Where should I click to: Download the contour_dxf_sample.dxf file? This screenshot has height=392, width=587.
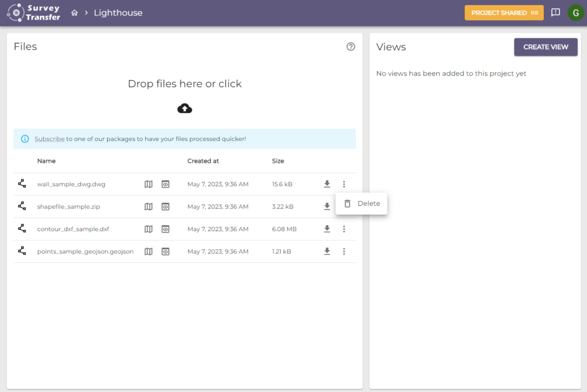tap(327, 229)
